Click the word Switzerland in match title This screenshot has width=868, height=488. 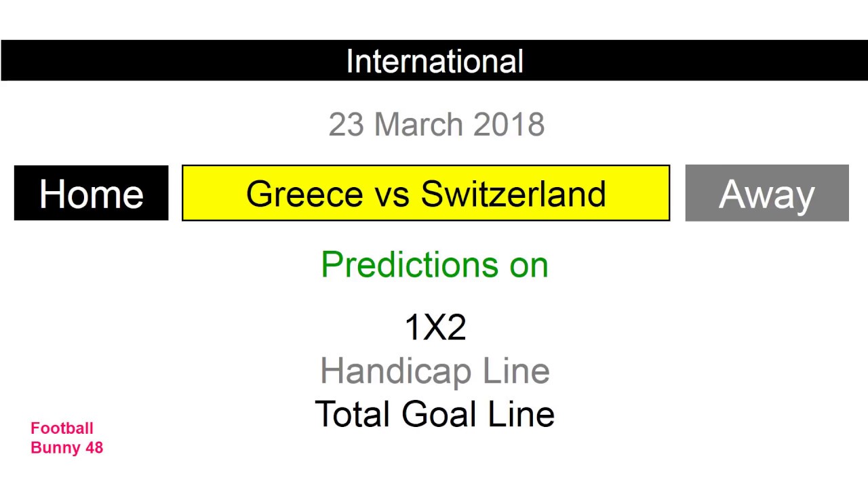[513, 194]
